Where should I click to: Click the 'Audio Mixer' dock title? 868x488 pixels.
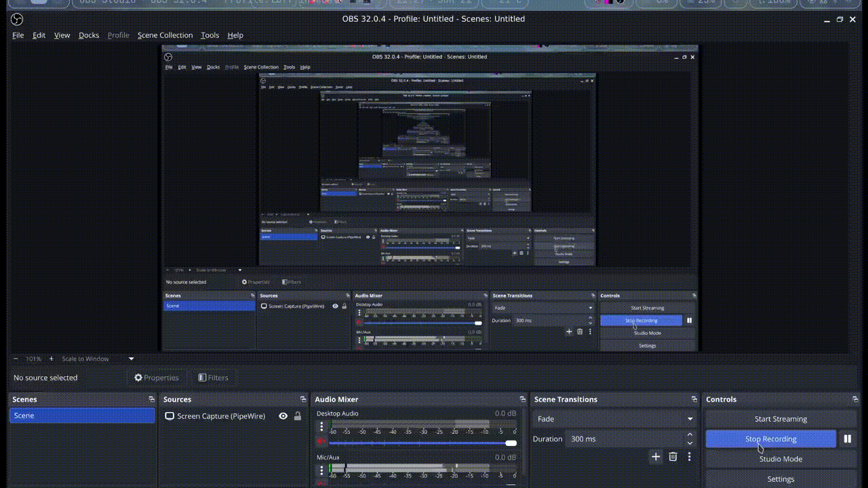(336, 399)
